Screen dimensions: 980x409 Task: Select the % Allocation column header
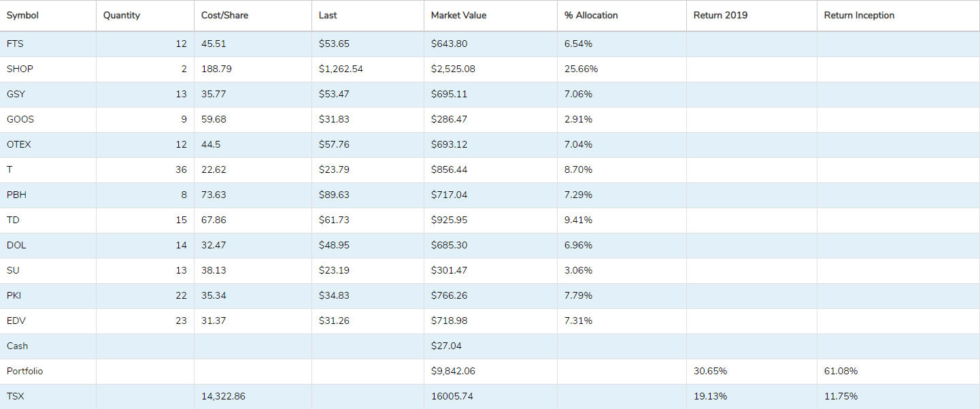(591, 16)
